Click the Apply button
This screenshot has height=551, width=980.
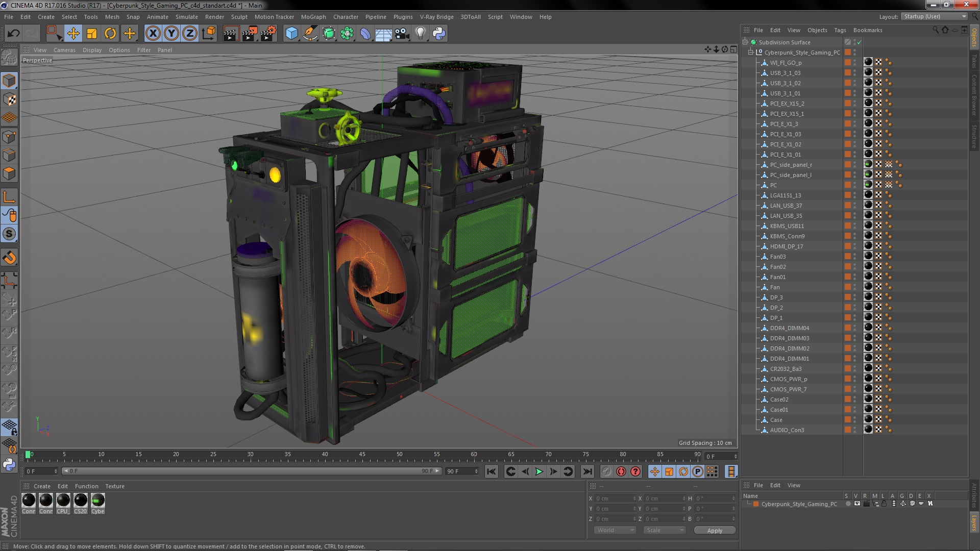tap(715, 531)
